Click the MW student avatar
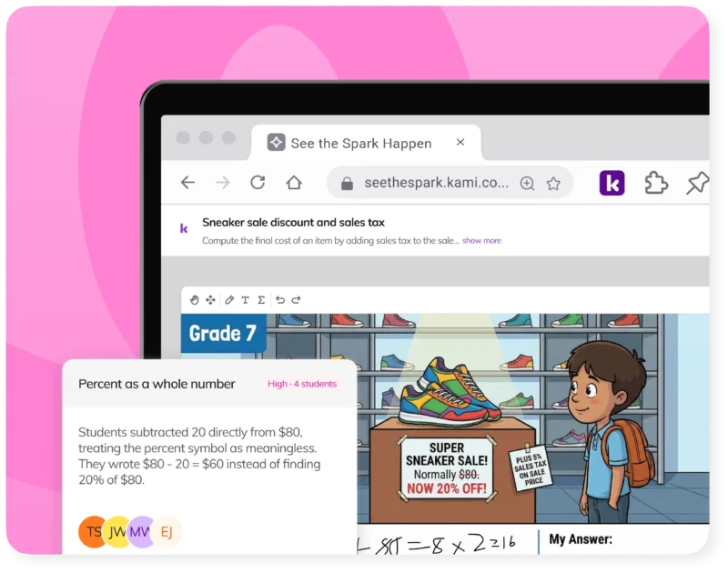The width and height of the screenshot is (728, 573). (141, 532)
